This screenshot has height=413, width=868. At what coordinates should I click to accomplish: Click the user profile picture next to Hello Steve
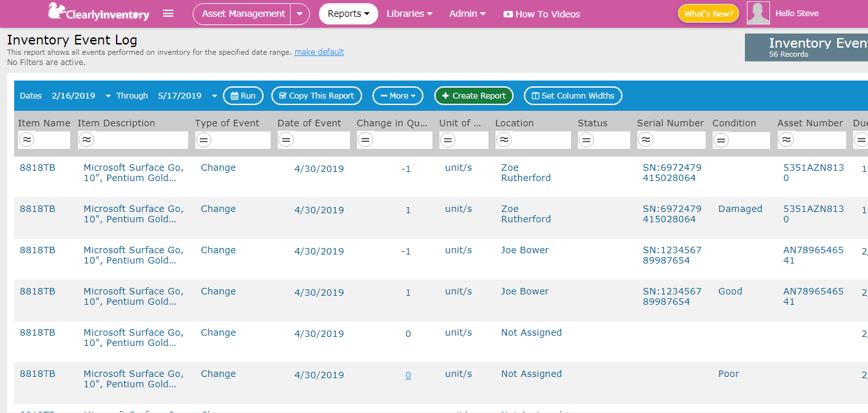[758, 13]
